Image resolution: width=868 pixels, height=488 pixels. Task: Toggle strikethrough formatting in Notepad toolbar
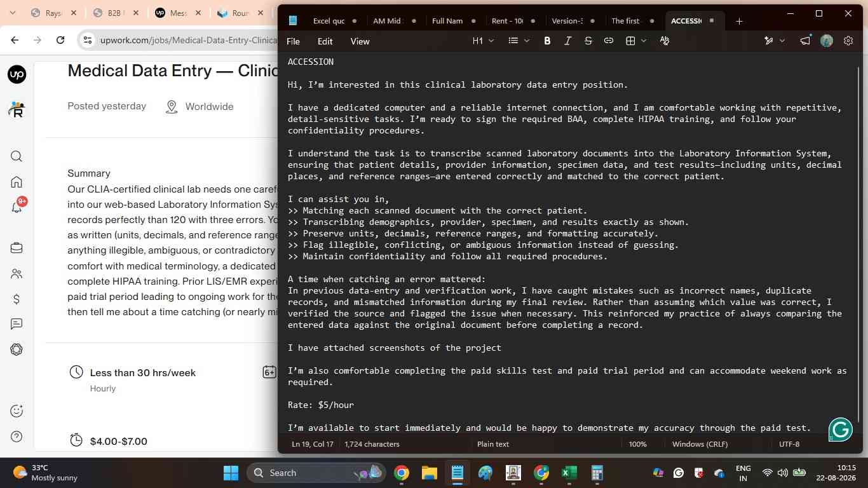click(x=588, y=41)
